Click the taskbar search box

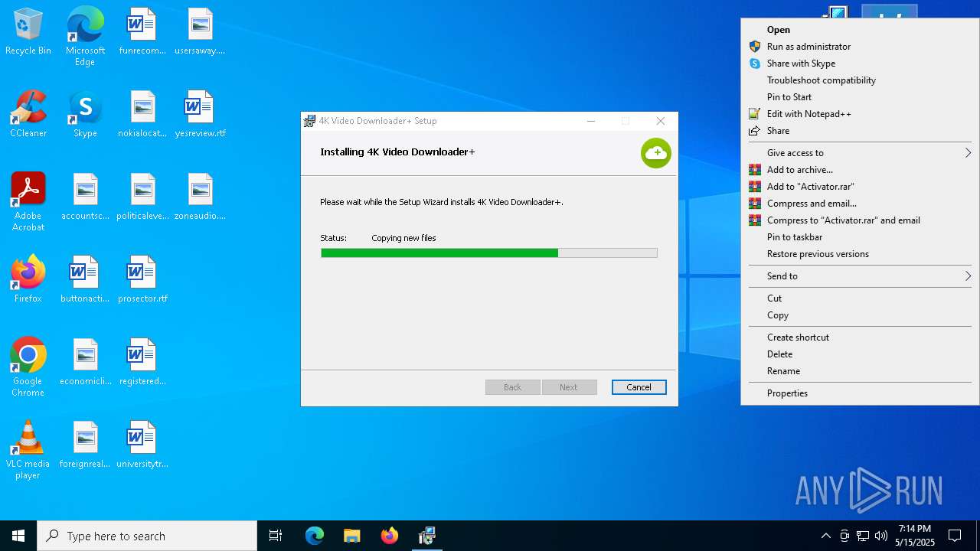pos(147,536)
